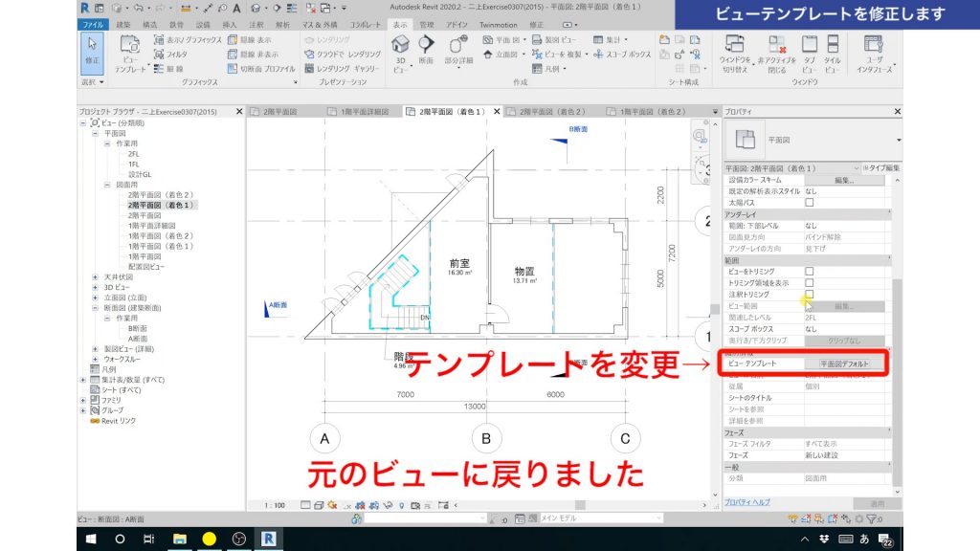Screen dimensions: 980x551
Task: Expand the 平面図 dropdown in ribbon
Action: tap(525, 41)
